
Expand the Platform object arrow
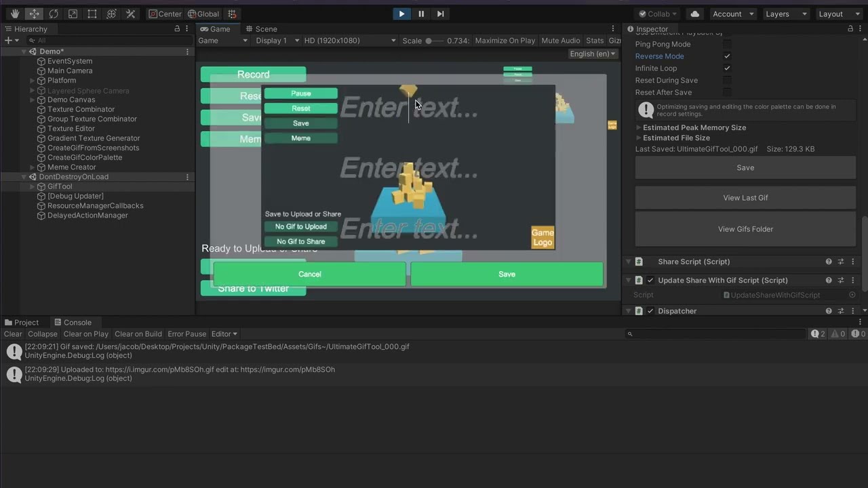(x=32, y=81)
